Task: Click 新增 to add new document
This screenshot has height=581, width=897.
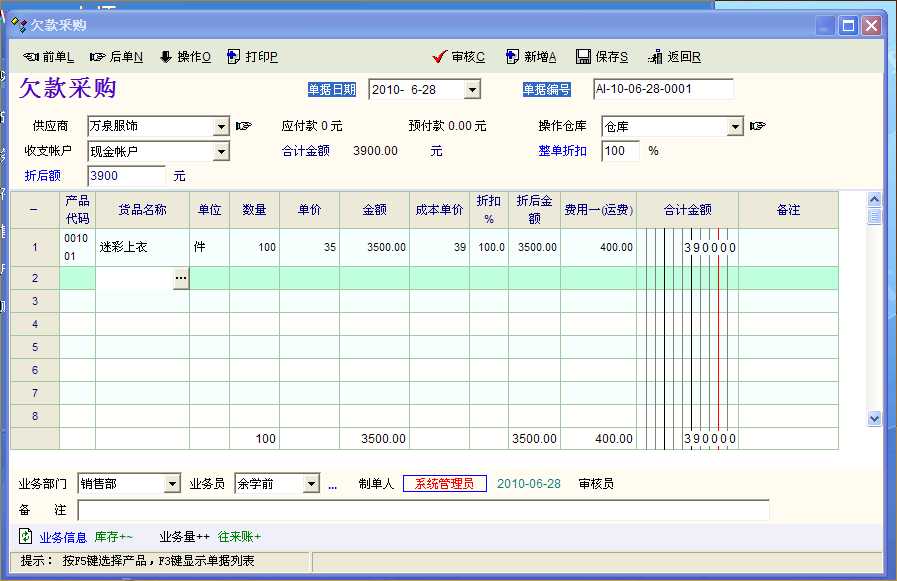Action: click(512, 57)
